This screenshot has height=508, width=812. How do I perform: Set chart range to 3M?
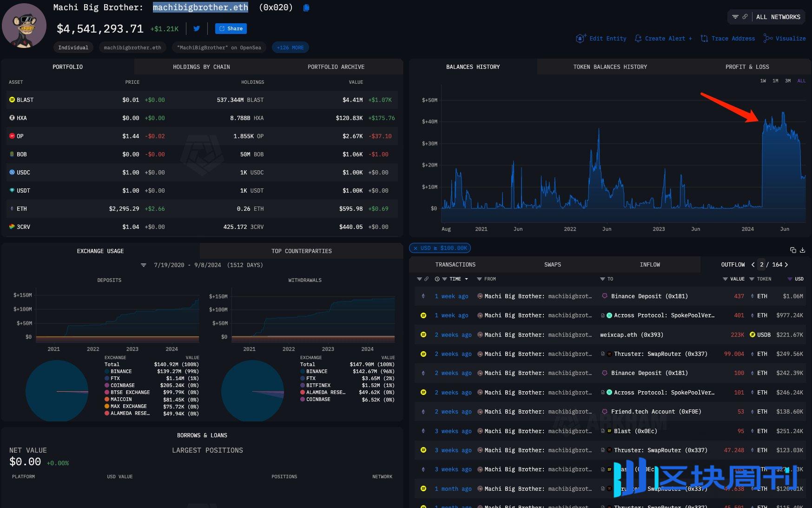tap(788, 81)
